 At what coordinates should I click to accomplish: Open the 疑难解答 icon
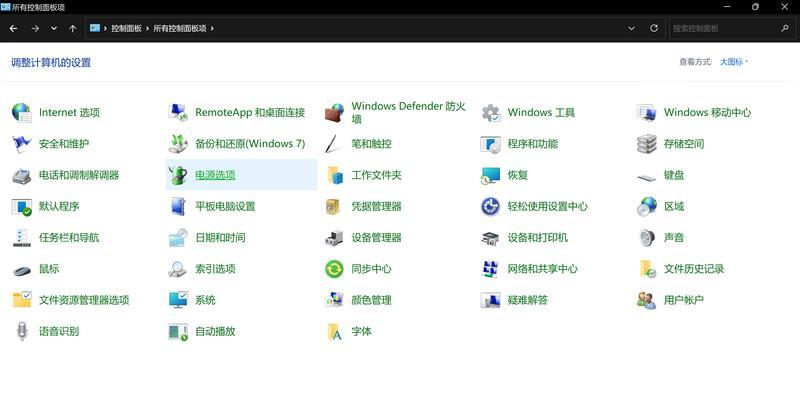[491, 300]
